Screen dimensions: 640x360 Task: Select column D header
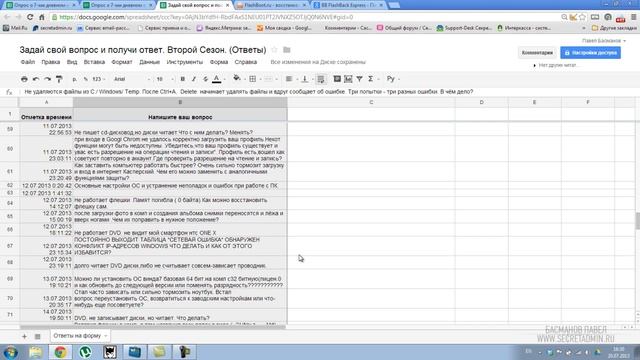(x=482, y=102)
